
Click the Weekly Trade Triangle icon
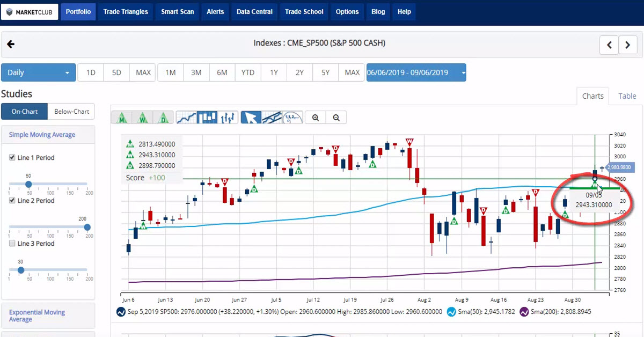tap(142, 117)
